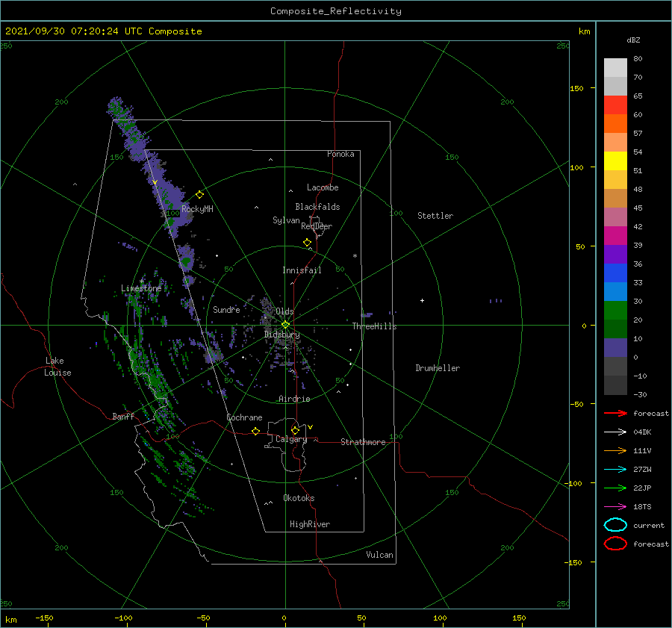Click the Blackfalds town label
The height and width of the screenshot is (628, 672).
pos(317,207)
